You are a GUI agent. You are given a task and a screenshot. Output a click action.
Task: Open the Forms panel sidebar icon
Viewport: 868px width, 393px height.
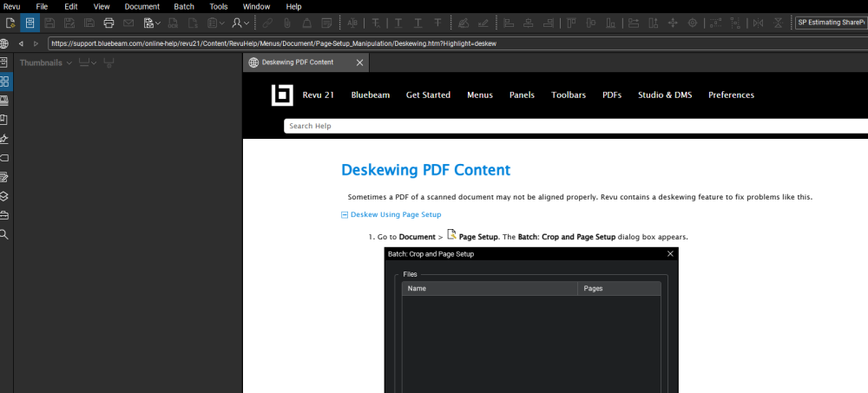[4, 177]
